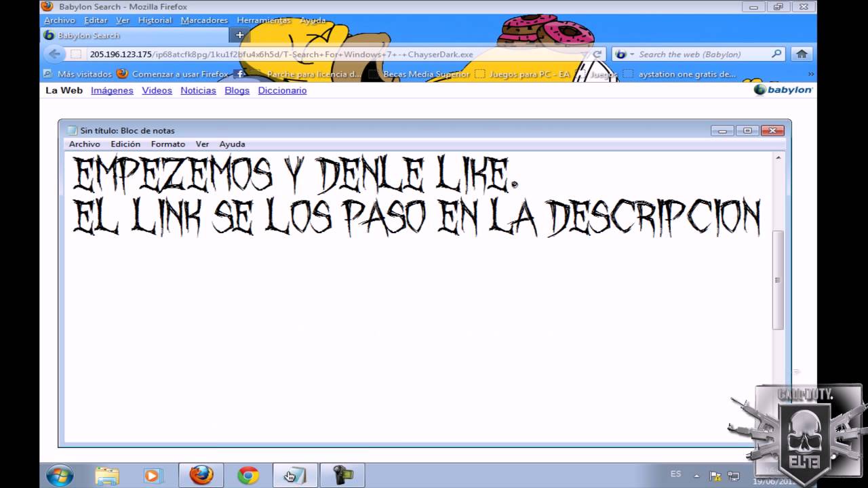The image size is (868, 488).
Task: Launch Windows Media Player from taskbar
Action: point(153,476)
